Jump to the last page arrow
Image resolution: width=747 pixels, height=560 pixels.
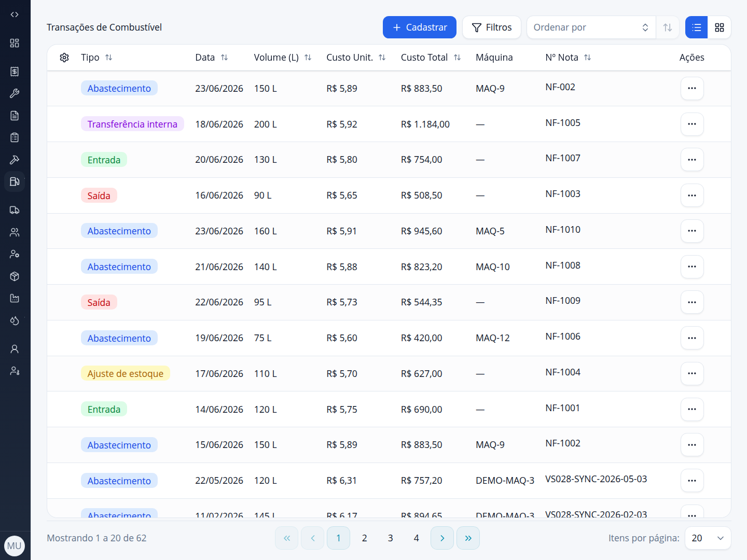click(x=468, y=538)
